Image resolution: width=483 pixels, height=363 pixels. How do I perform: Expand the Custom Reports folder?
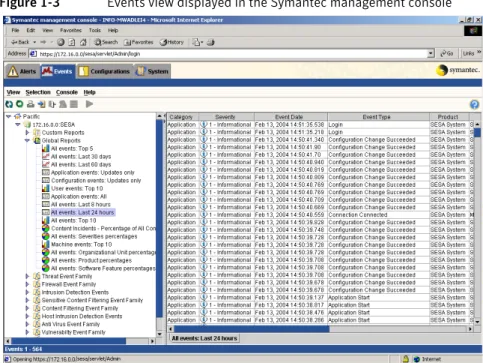tap(28, 133)
